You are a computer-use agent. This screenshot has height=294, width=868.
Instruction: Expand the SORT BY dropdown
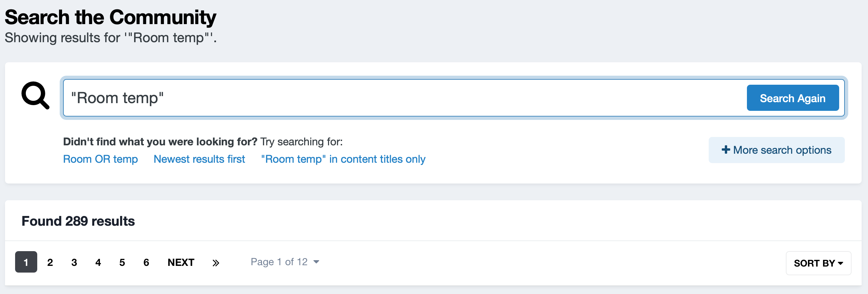(818, 263)
